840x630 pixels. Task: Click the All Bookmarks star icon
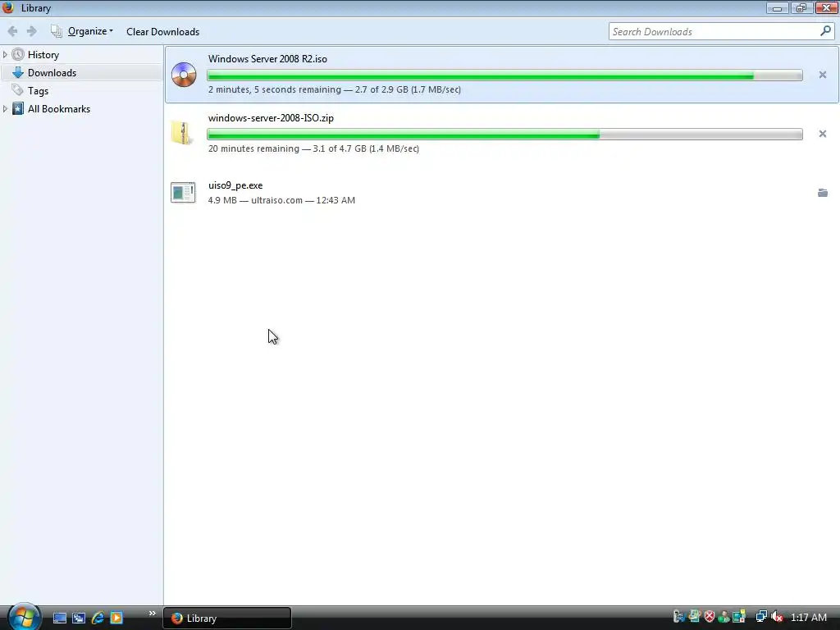click(18, 109)
